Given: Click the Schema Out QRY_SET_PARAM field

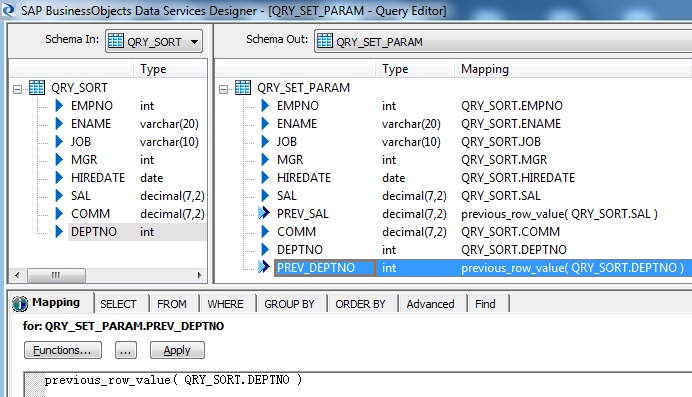Looking at the screenshot, I should click(503, 41).
